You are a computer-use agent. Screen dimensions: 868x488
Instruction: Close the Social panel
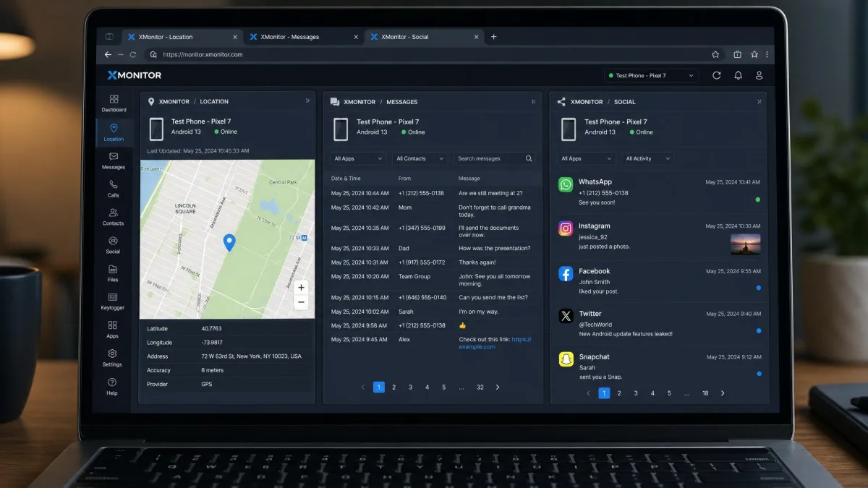[x=759, y=101]
